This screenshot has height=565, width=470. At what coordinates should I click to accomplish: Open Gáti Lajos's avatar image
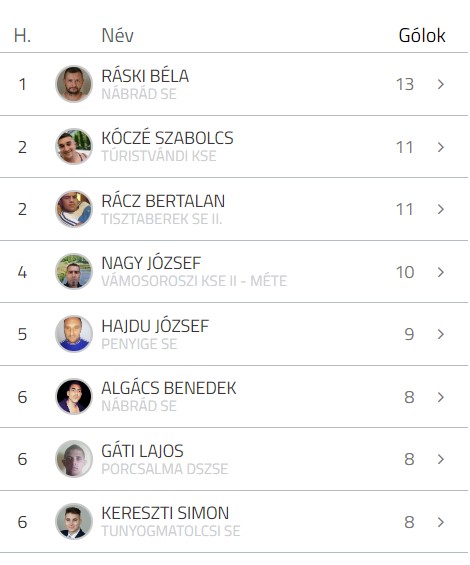74,459
